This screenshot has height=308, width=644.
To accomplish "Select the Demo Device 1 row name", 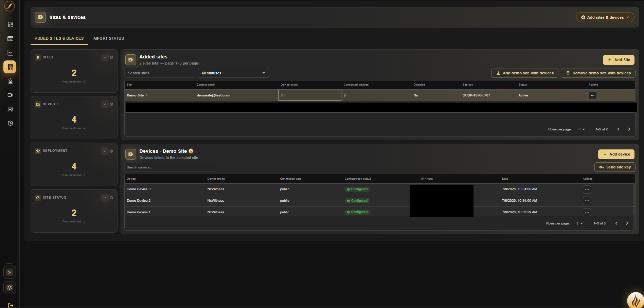I will (139, 212).
